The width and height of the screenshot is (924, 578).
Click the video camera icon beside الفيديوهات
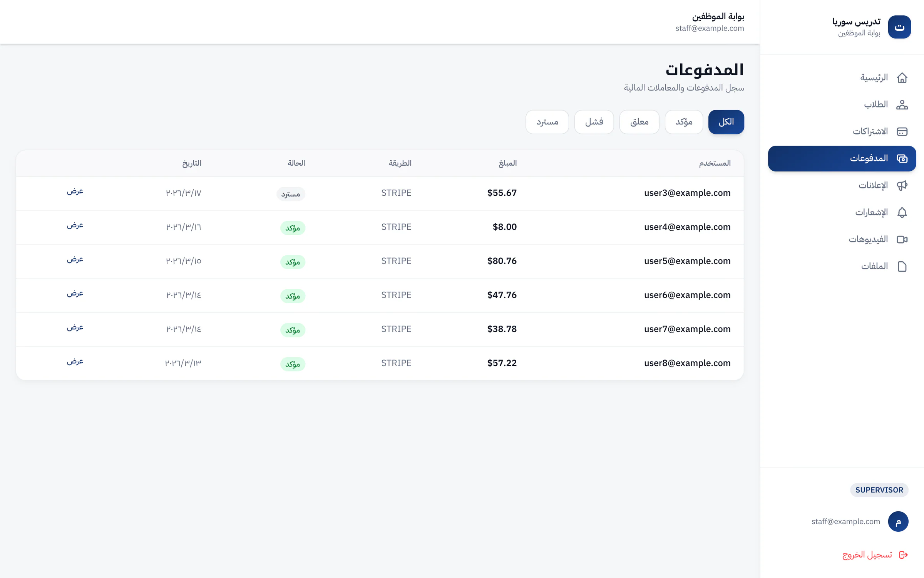(x=902, y=240)
